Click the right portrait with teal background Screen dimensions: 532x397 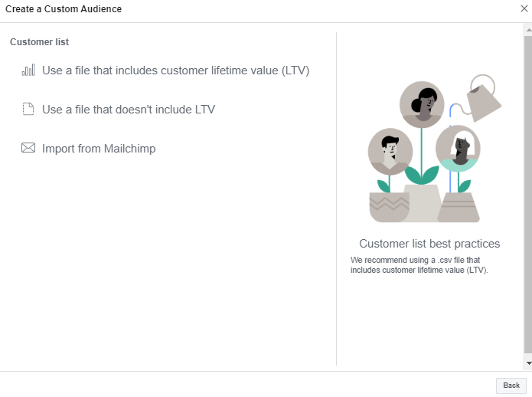[458, 148]
